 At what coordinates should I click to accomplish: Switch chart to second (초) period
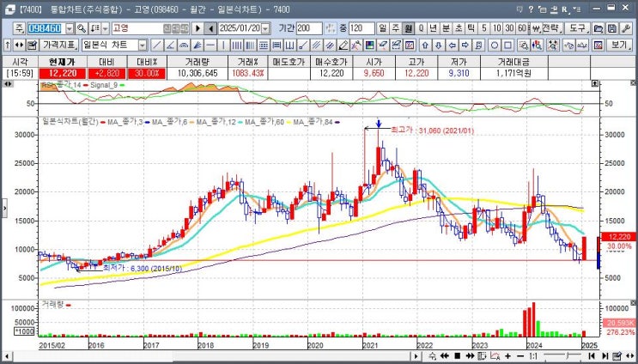[459, 28]
